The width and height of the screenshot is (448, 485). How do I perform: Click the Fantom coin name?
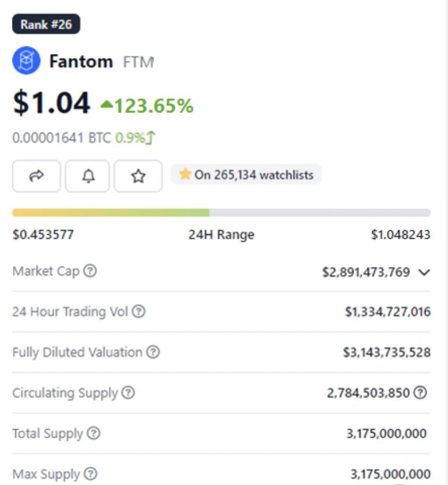click(x=81, y=61)
